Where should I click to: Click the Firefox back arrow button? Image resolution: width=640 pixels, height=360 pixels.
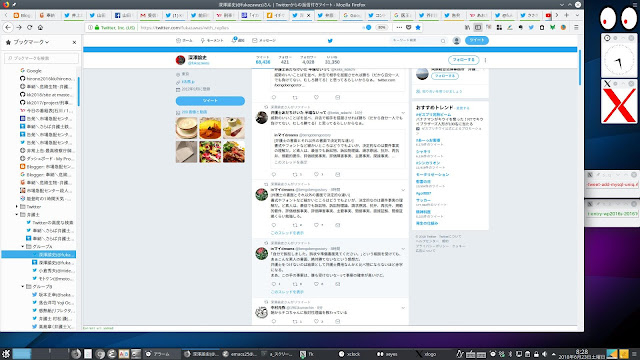(x=8, y=27)
